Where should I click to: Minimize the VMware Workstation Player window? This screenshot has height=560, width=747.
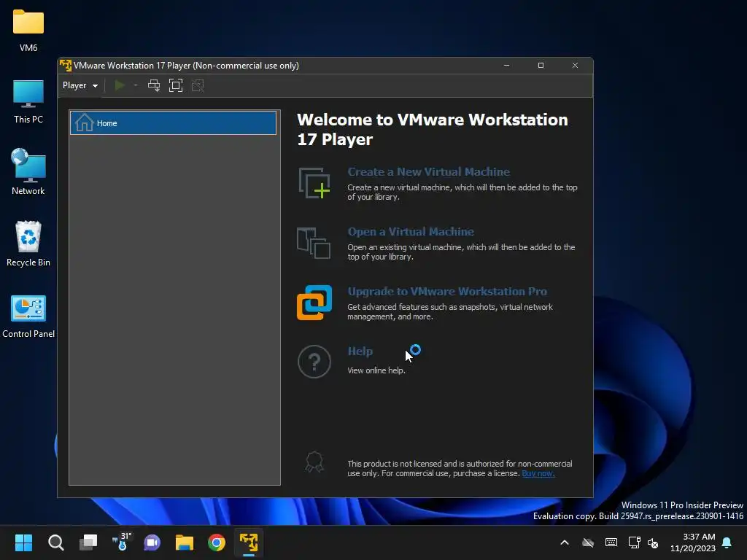506,65
